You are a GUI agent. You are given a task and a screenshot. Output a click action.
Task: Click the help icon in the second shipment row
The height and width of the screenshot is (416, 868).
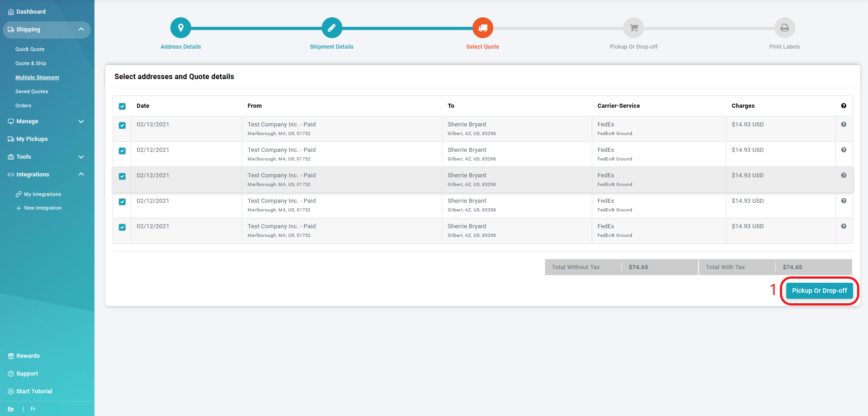pos(843,150)
